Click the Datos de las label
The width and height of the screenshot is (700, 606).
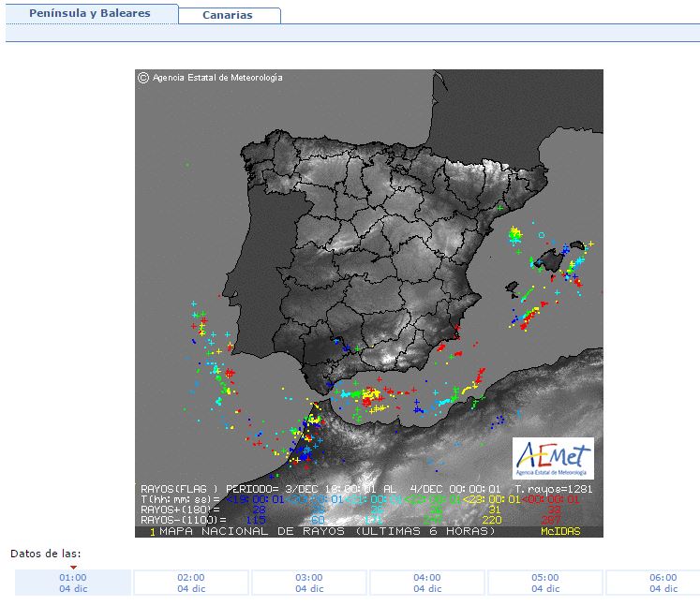click(x=46, y=553)
